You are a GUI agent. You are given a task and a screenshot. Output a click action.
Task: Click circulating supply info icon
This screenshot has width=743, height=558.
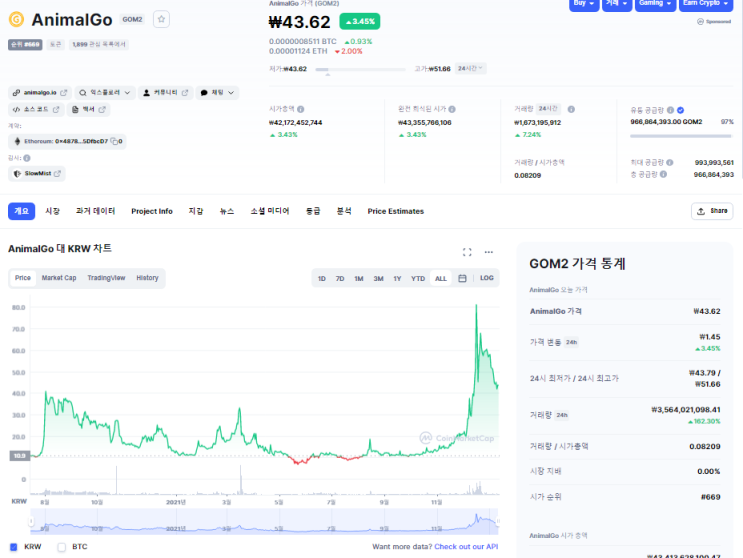click(670, 110)
